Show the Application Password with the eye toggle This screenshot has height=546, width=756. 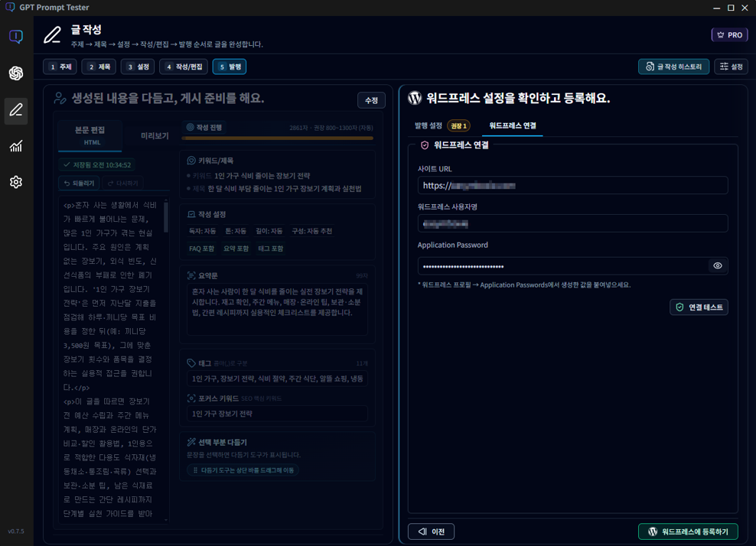tap(717, 265)
